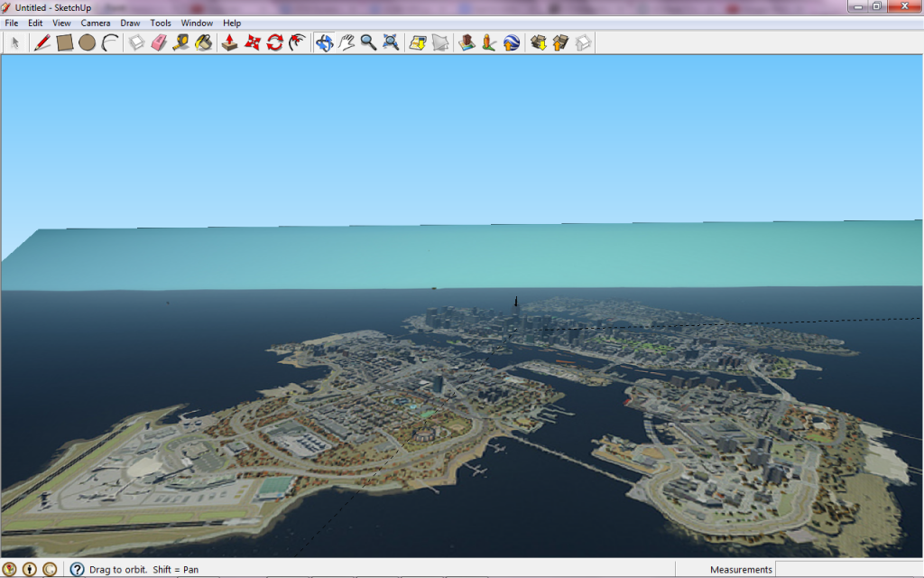Activate the Paint Bucket tool
Viewport: 924px width, 578px height.
(x=203, y=42)
